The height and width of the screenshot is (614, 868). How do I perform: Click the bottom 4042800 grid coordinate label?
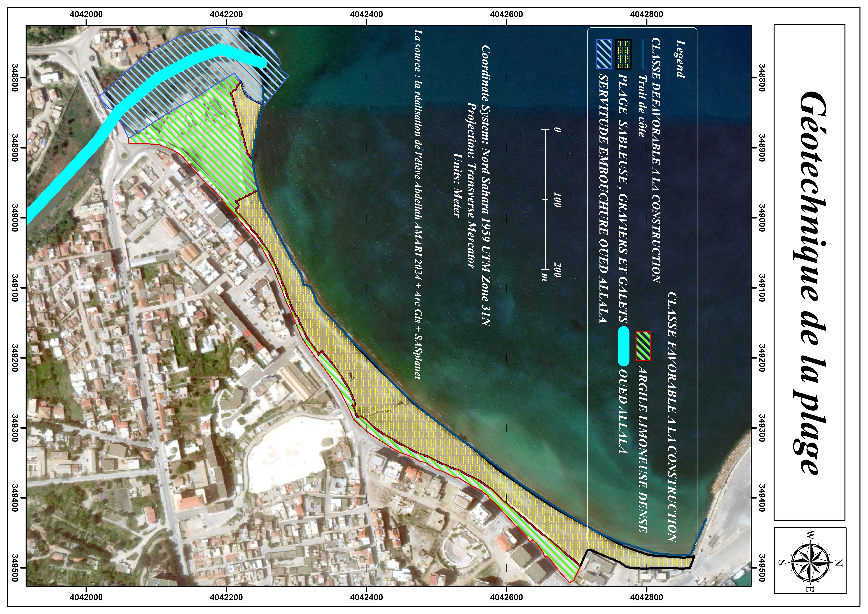pyautogui.click(x=646, y=597)
